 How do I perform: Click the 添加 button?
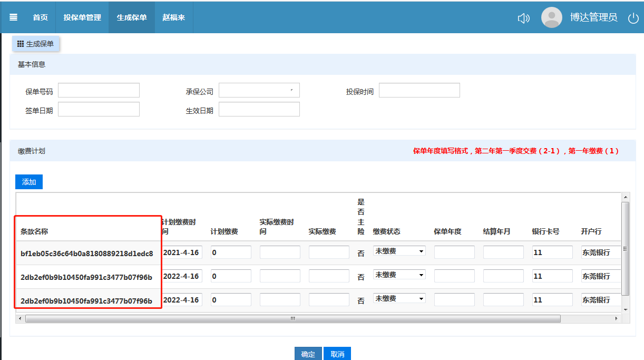(29, 182)
